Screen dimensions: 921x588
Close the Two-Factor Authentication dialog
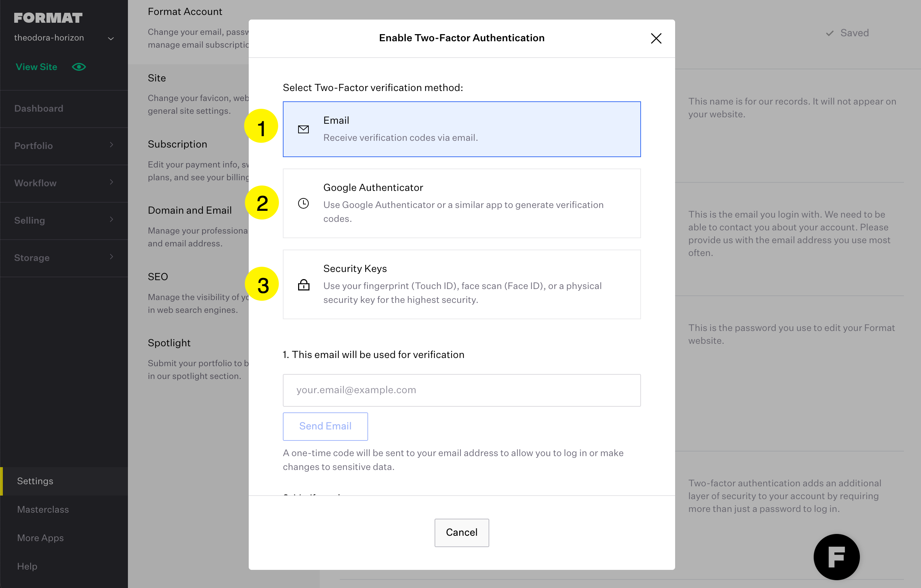click(656, 38)
